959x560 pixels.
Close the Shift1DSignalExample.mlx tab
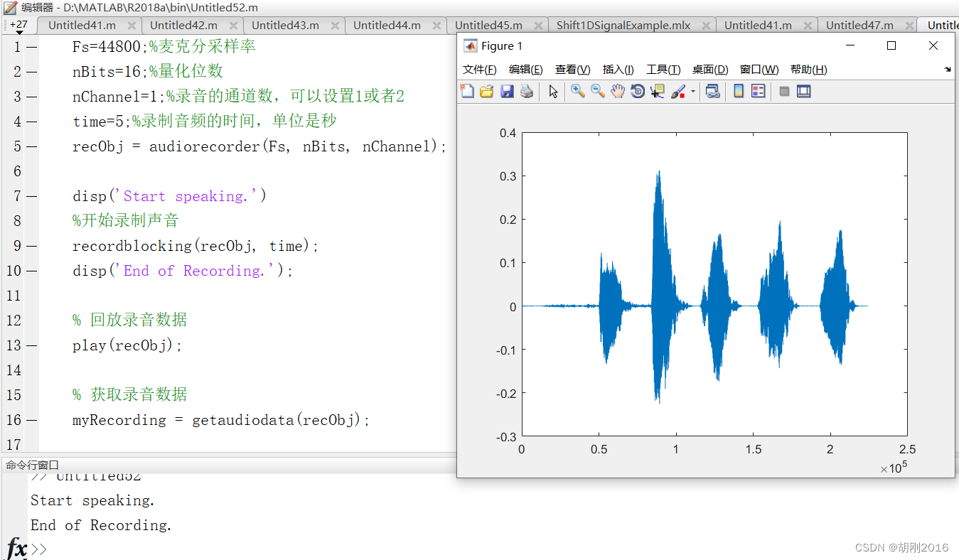tap(706, 26)
